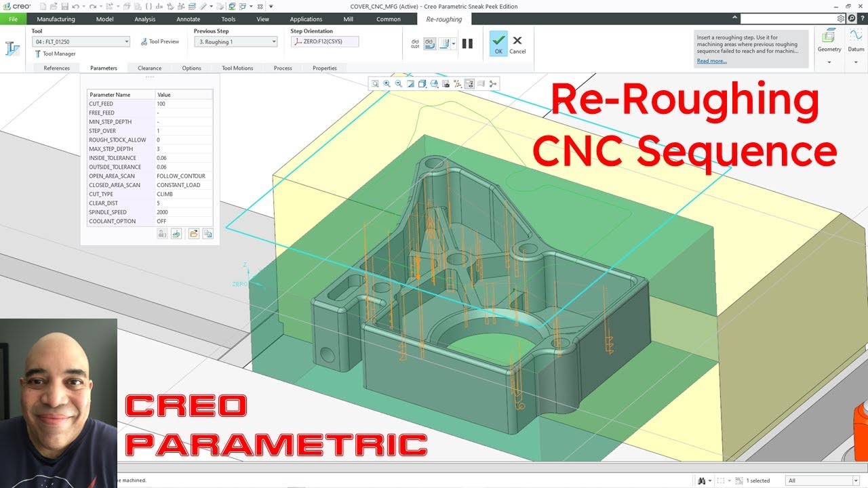Image resolution: width=868 pixels, height=488 pixels.
Task: Click the redo arrow in quick access toolbar
Action: (x=92, y=6)
